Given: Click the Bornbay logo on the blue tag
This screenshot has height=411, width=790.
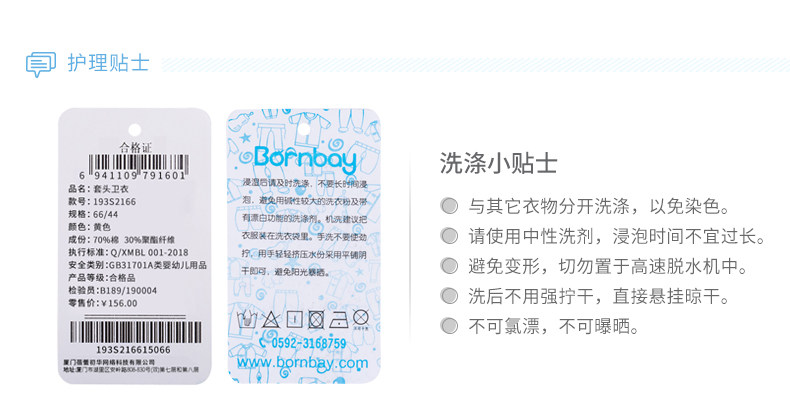Looking at the screenshot, I should (x=305, y=157).
